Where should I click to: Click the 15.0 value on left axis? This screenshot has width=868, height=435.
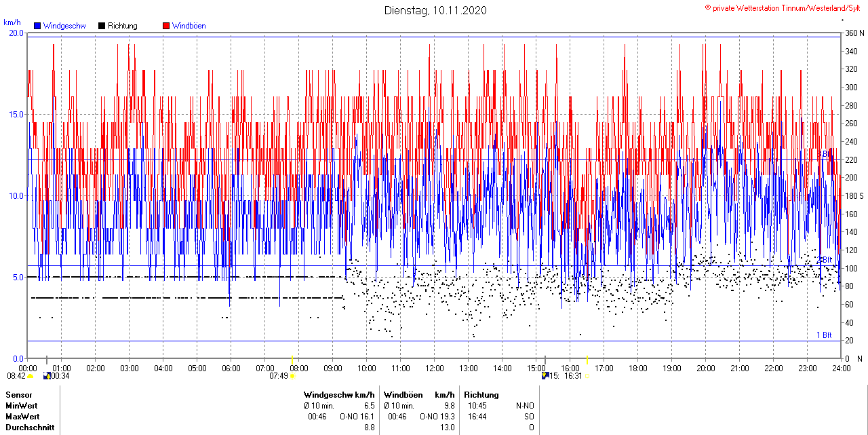coord(16,114)
